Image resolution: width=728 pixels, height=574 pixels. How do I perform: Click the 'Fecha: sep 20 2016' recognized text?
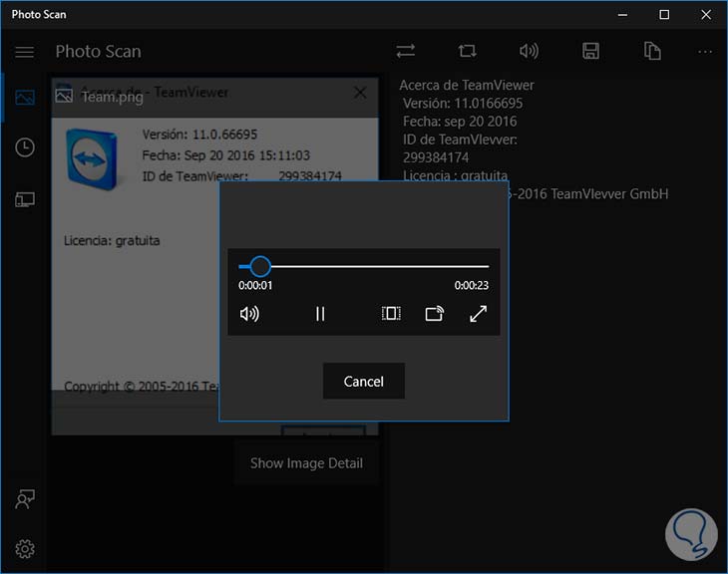point(460,122)
